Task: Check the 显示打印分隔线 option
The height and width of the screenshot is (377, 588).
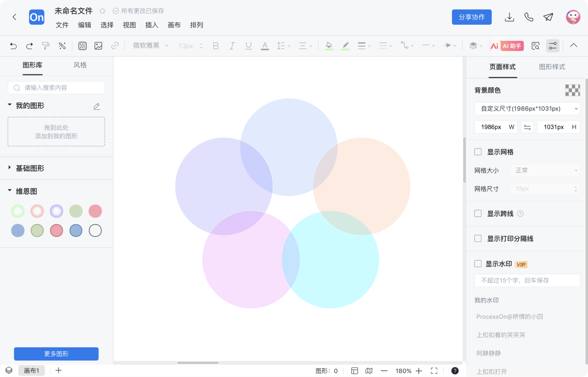Action: click(478, 239)
